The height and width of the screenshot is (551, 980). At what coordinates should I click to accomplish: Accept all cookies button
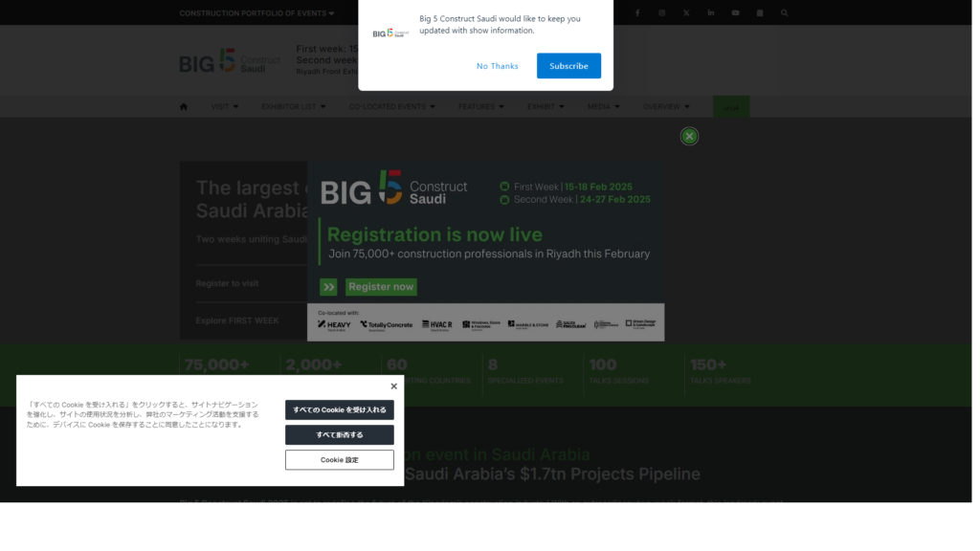340,409
